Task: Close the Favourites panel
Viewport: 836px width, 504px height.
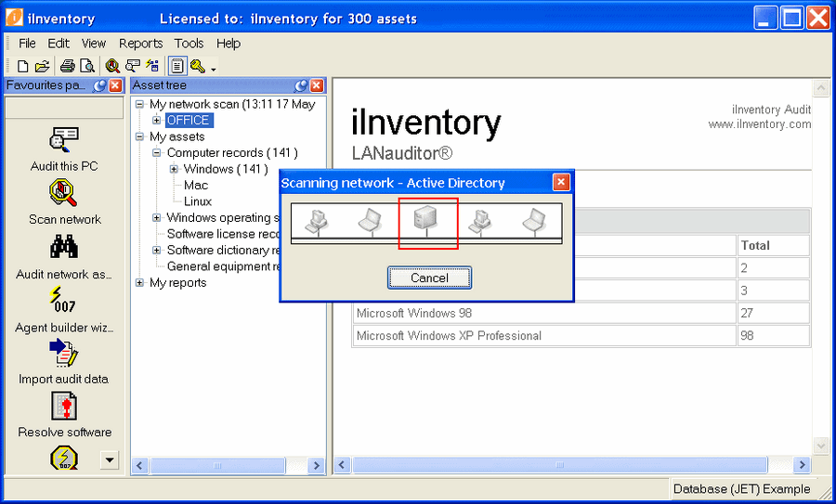Action: click(115, 85)
